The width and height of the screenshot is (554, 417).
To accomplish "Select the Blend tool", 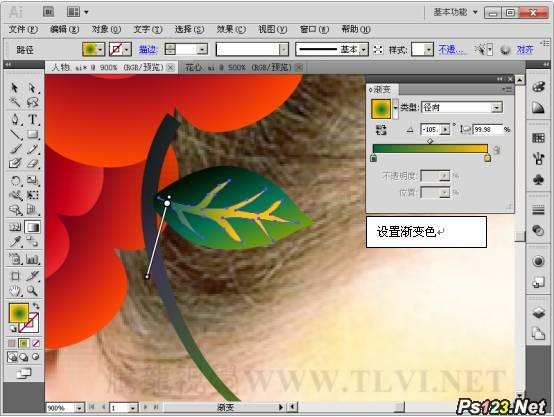I will click(33, 242).
